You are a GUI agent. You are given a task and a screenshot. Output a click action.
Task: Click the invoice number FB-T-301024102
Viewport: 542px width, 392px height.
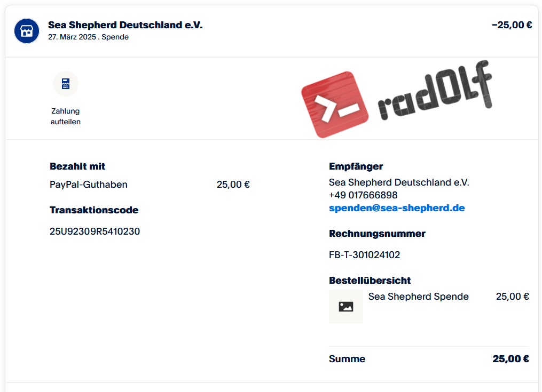[x=364, y=255]
